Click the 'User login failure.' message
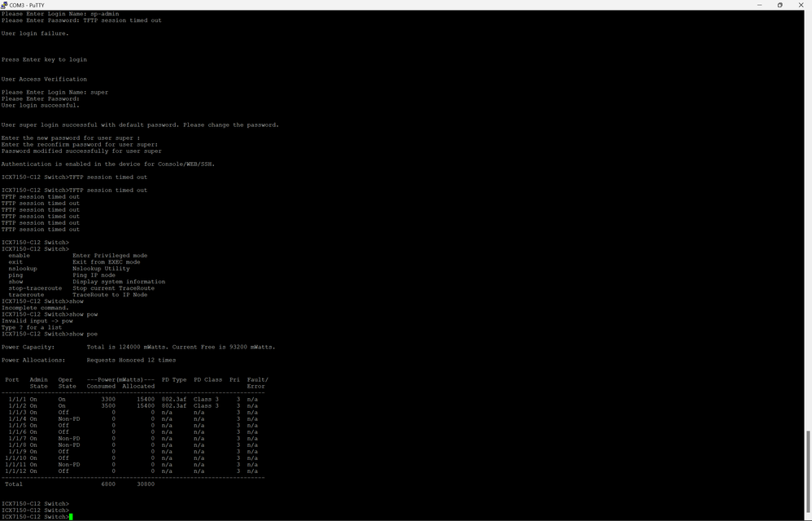 pos(35,33)
